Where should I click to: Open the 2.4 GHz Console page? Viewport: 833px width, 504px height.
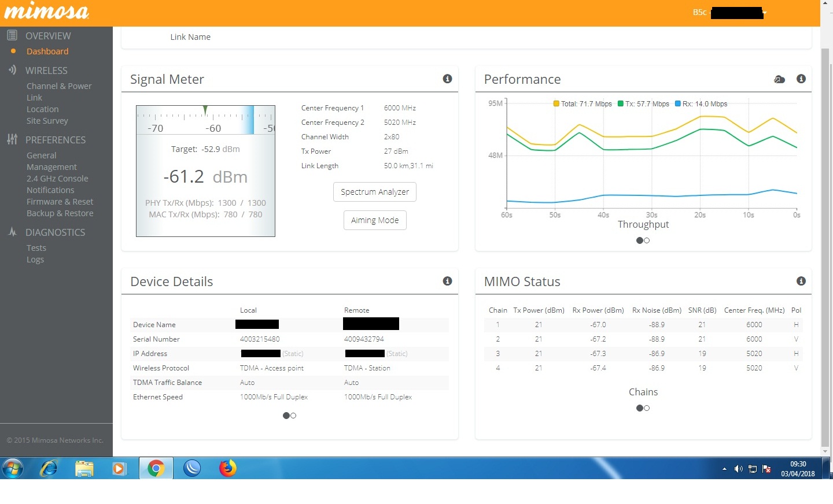coord(57,179)
